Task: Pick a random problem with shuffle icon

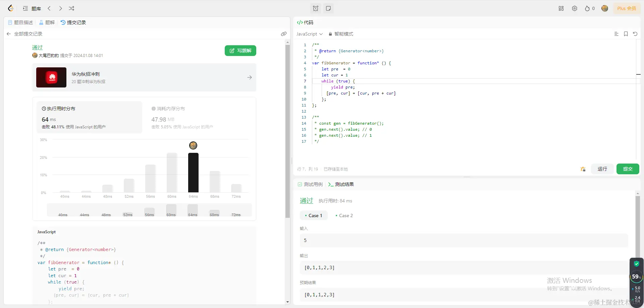Action: tap(71, 8)
